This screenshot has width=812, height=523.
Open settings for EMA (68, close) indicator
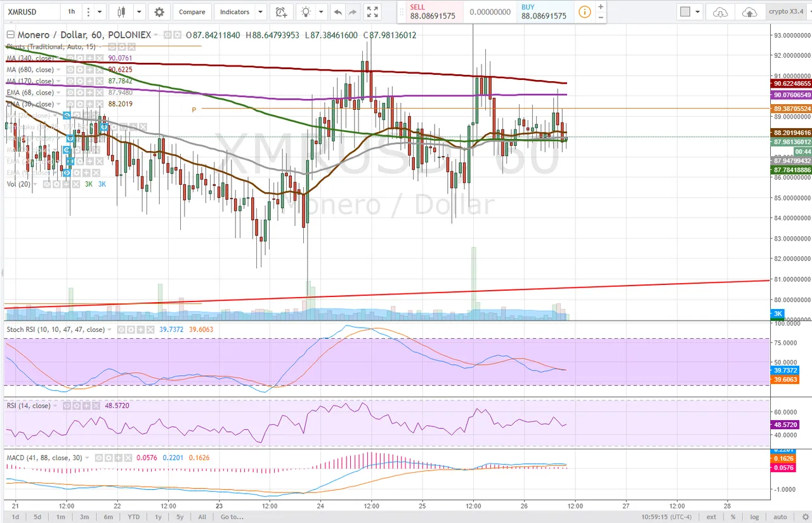80,93
